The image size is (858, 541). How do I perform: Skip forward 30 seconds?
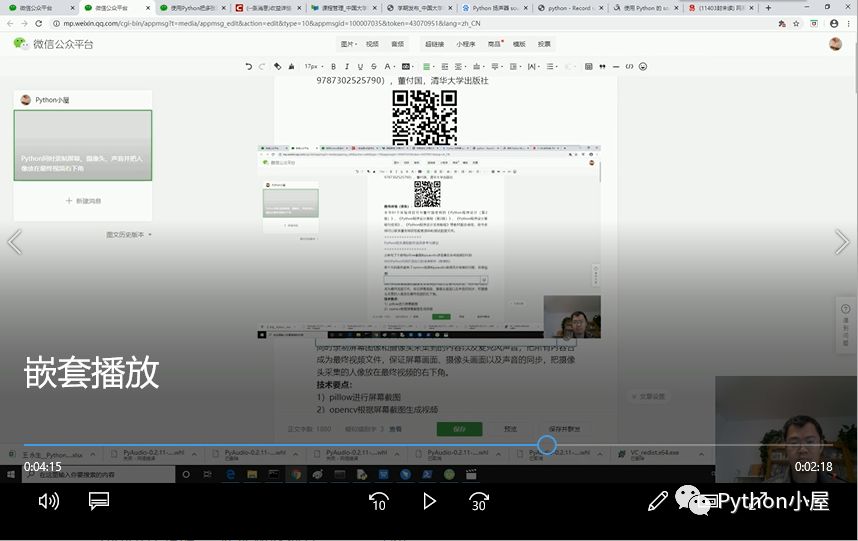point(479,501)
